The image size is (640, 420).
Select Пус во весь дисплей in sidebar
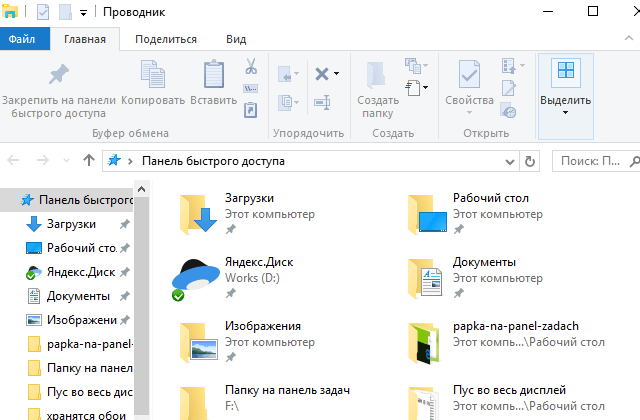(80, 392)
